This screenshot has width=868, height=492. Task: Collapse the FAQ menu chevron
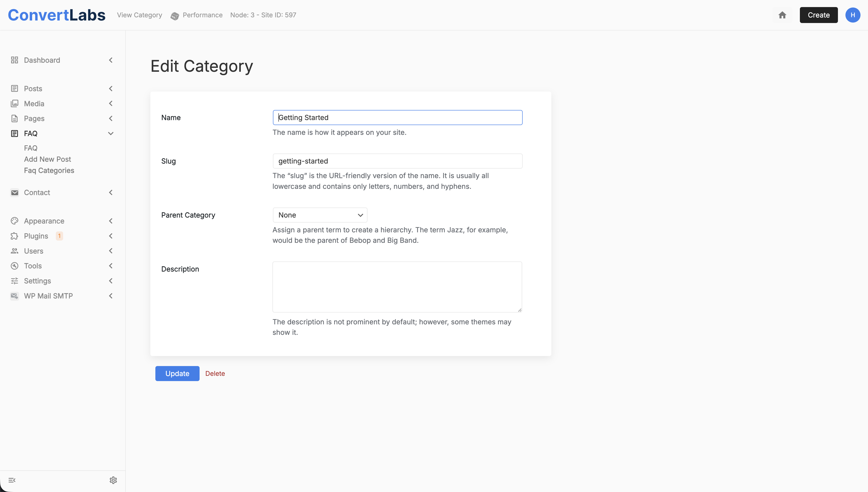click(110, 133)
